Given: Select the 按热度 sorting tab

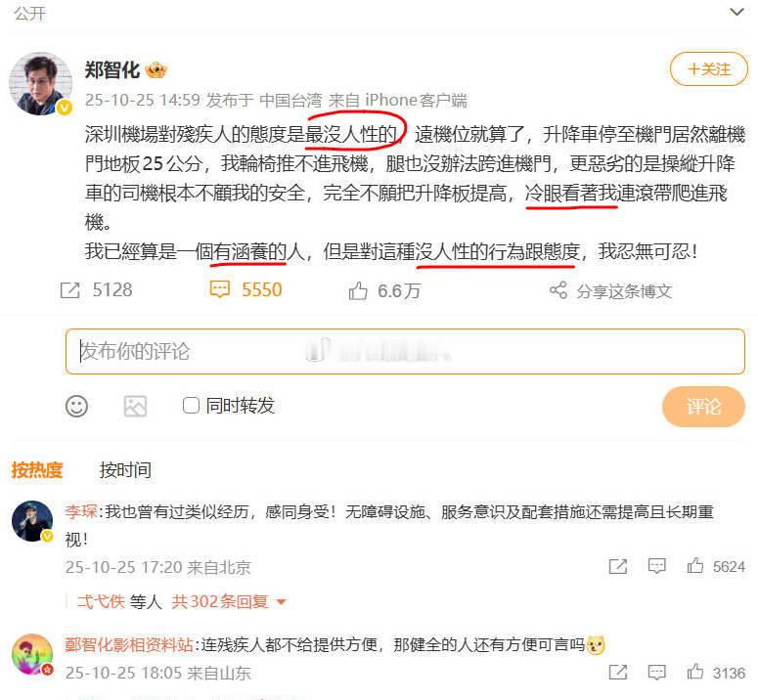Looking at the screenshot, I should [37, 470].
